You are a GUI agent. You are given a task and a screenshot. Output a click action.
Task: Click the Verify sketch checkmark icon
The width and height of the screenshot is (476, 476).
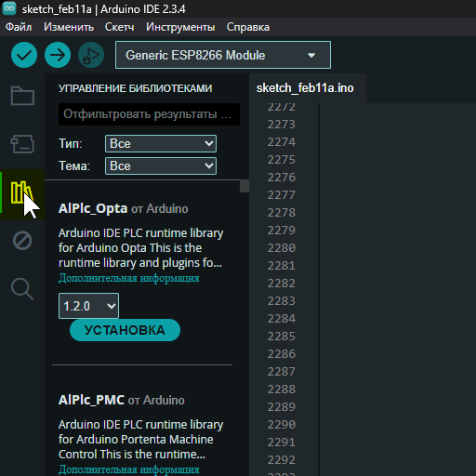(24, 55)
